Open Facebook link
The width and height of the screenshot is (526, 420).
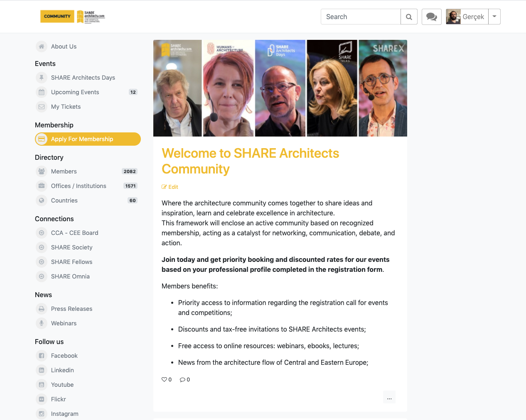click(64, 356)
